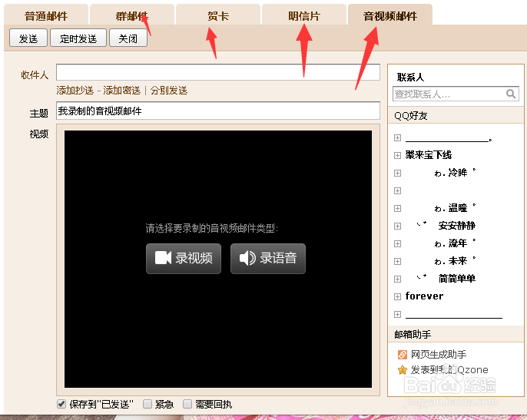The width and height of the screenshot is (527, 420).
Task: Expand the forever friend group
Action: point(398,296)
